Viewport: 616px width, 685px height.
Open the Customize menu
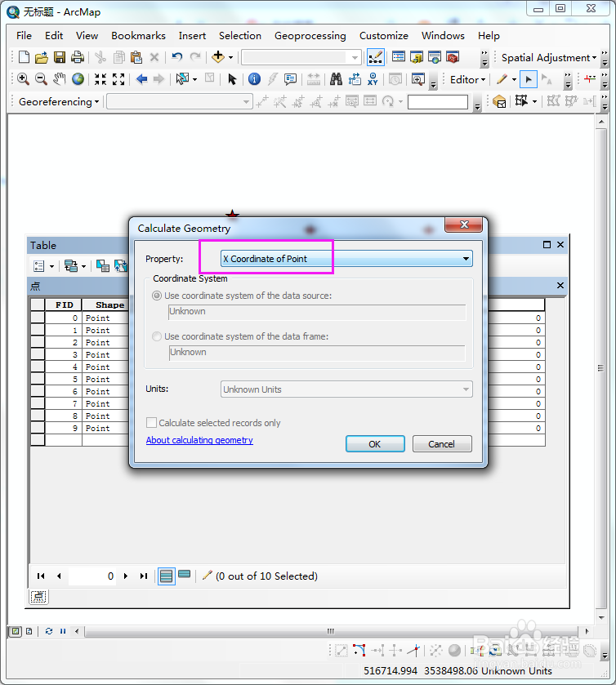tap(384, 36)
